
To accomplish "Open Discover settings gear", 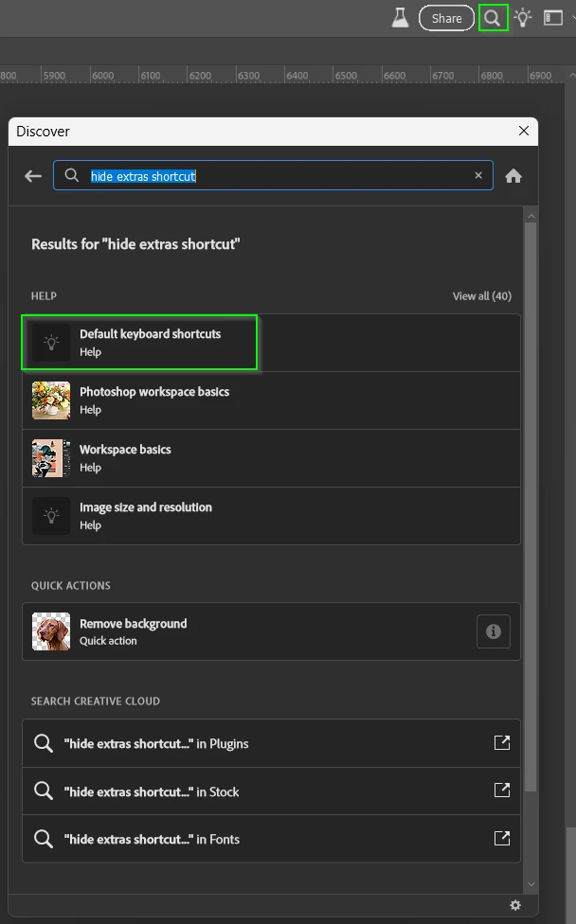I will tap(515, 905).
